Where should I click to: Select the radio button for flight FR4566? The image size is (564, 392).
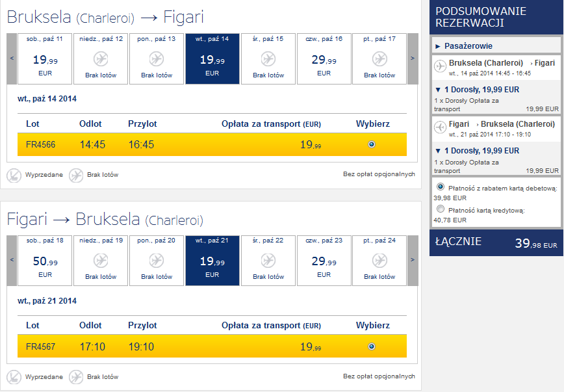pyautogui.click(x=372, y=144)
